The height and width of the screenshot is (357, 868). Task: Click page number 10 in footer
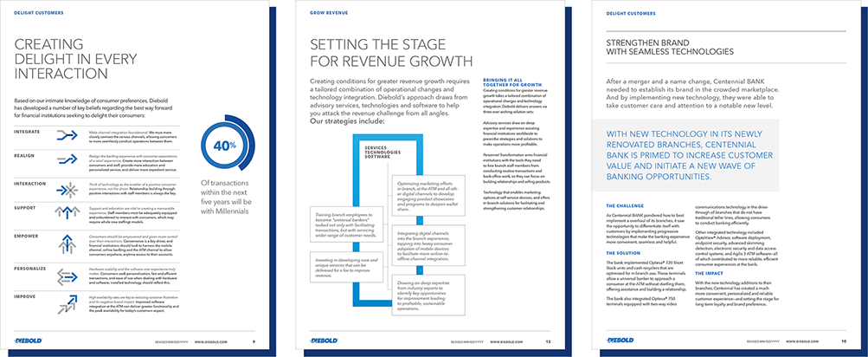(x=844, y=342)
